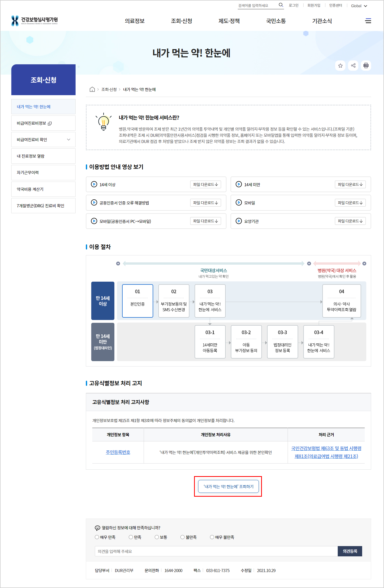Click step 03-1 14세미만 아동등록 box
The width and height of the screenshot is (384, 588).
210,342
